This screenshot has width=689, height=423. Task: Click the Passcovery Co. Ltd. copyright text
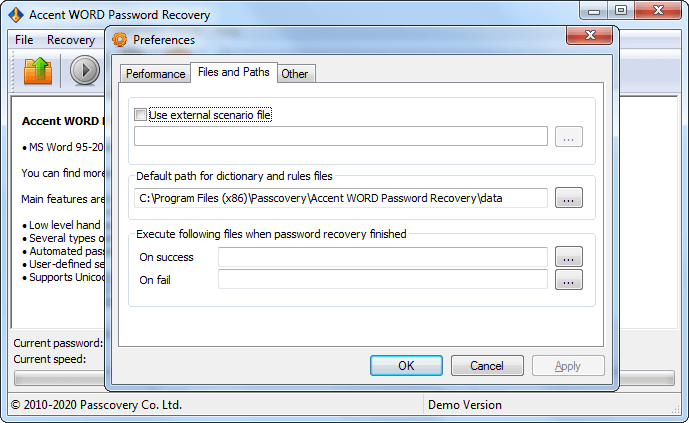click(96, 405)
